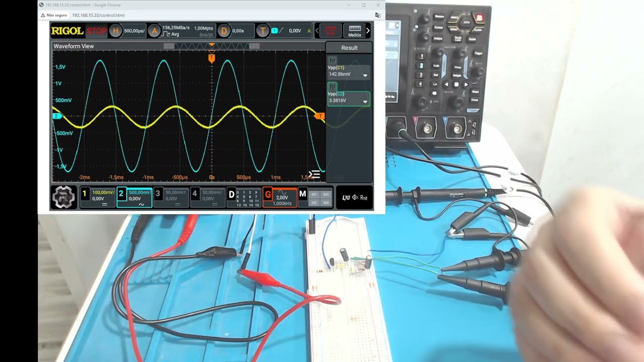
Task: Open the gear function navigation menu
Action: [x=63, y=197]
